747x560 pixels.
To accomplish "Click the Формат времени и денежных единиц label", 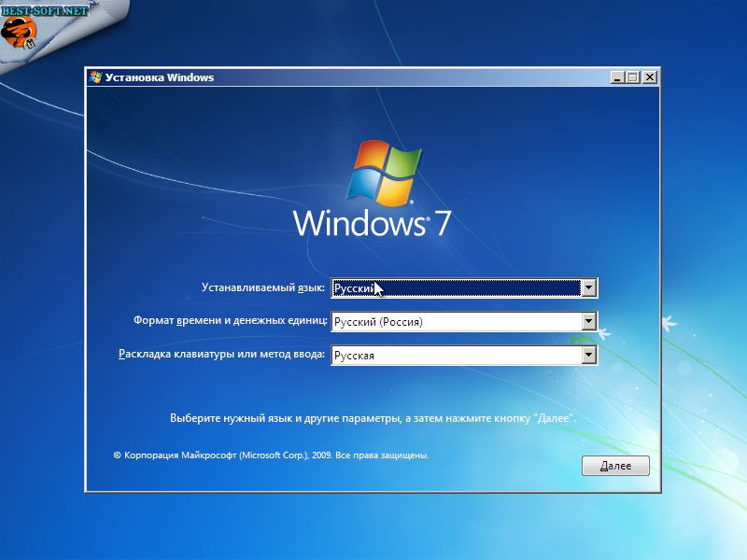I will click(230, 320).
